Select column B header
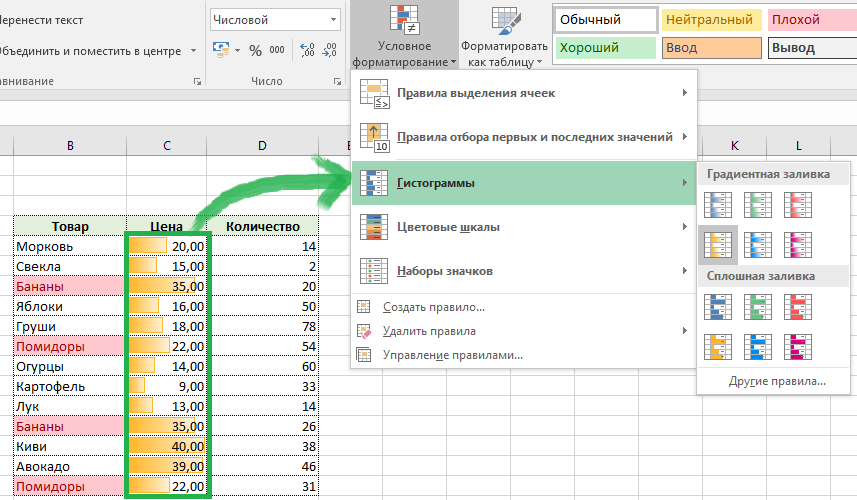 [x=70, y=145]
